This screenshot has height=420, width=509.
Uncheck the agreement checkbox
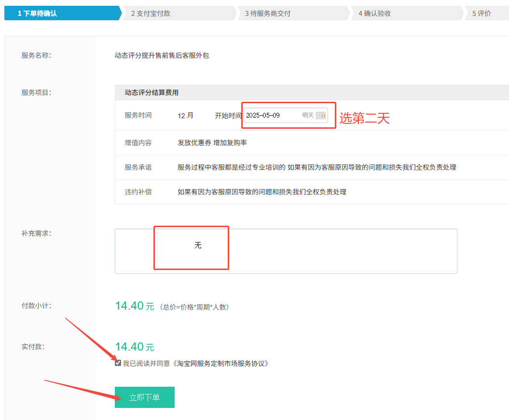tap(117, 363)
